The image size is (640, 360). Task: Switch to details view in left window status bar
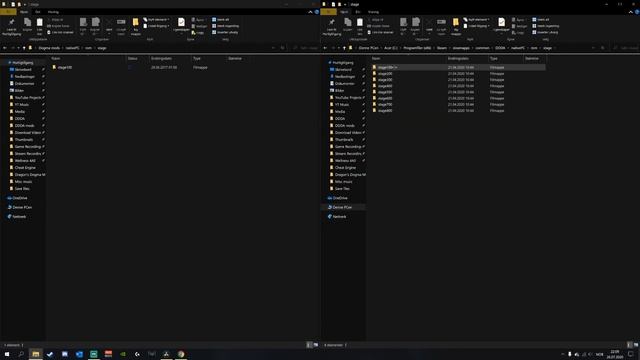pos(309,345)
